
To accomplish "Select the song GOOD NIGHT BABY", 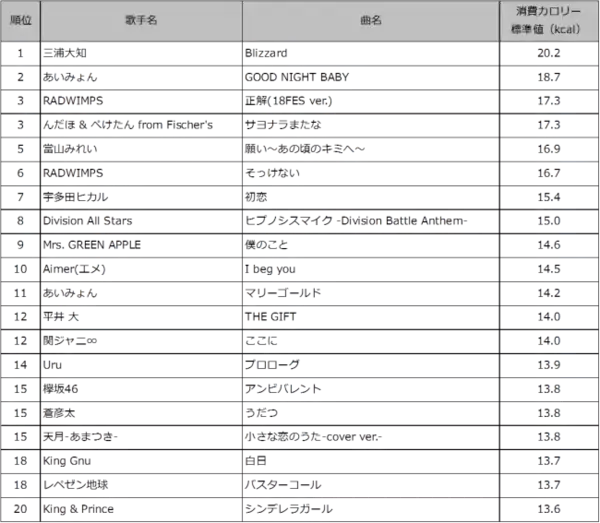I will 297,77.
